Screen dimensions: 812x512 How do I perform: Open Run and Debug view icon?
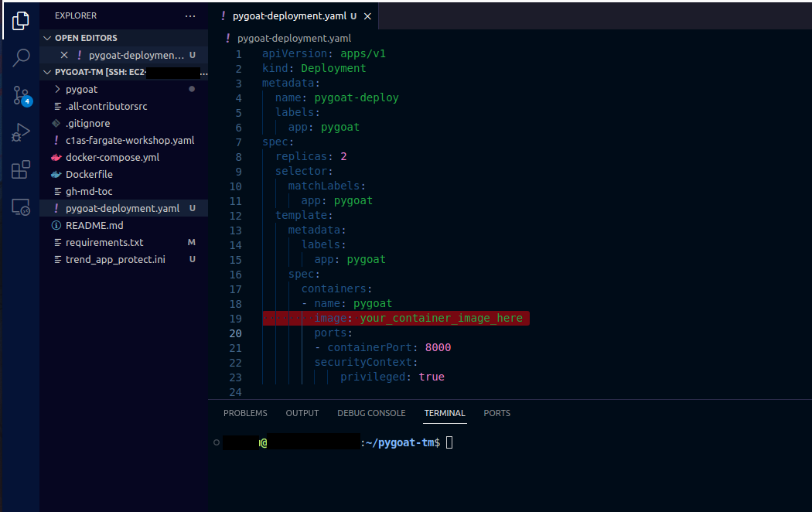pos(21,132)
